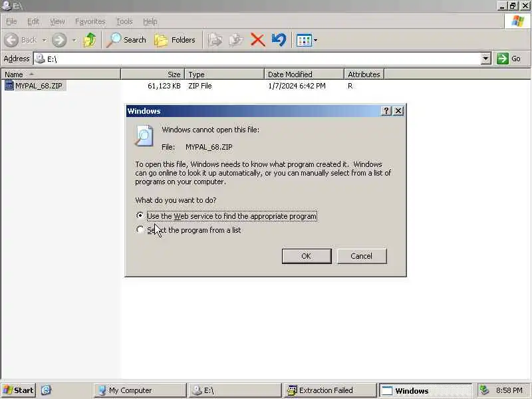Click the Copy To toolbar icon
This screenshot has width=532, height=399.
pyautogui.click(x=236, y=40)
